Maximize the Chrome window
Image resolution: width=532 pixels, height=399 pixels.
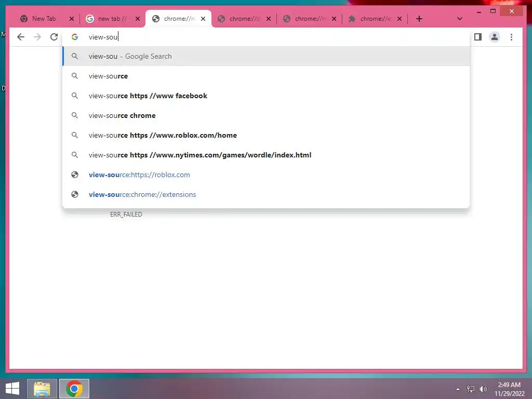493,11
